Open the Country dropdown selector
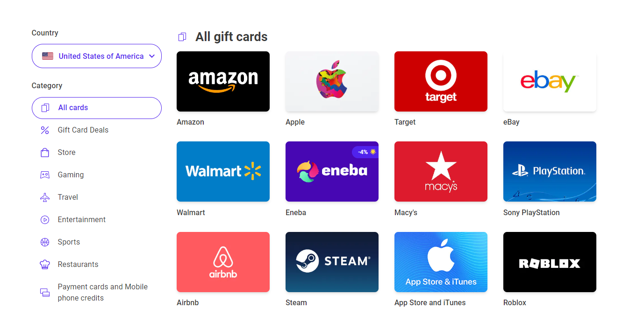The image size is (644, 315). pos(97,56)
